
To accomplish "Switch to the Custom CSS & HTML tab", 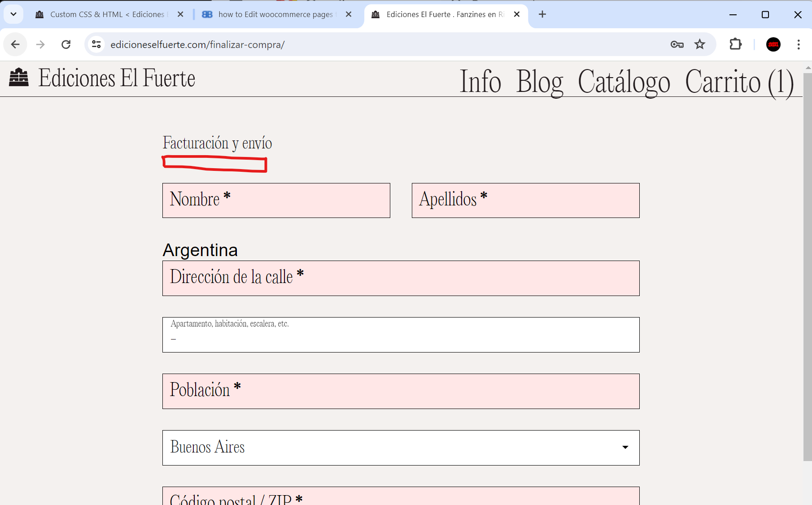I will coord(108,14).
